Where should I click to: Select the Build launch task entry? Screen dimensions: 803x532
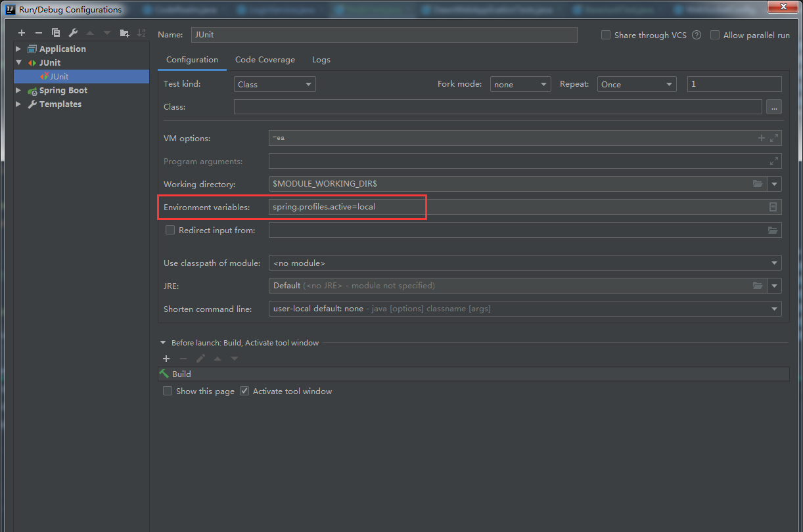pos(182,374)
